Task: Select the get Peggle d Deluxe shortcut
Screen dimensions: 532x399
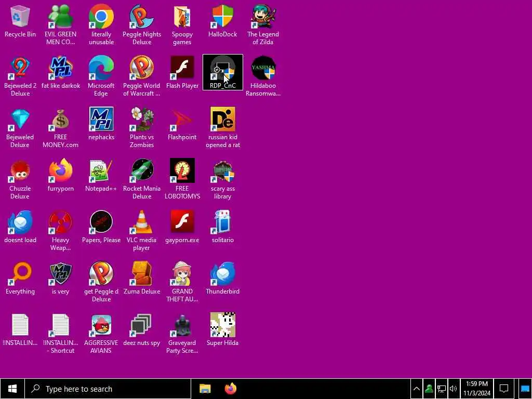Action: coord(101,282)
